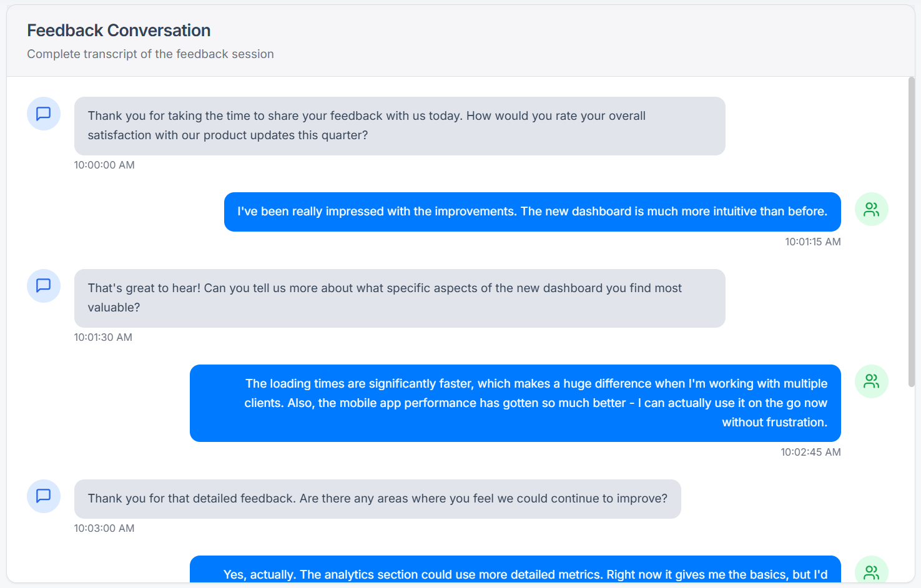The height and width of the screenshot is (588, 921).
Task: Click the overall satisfaction question bubble
Action: [400, 125]
